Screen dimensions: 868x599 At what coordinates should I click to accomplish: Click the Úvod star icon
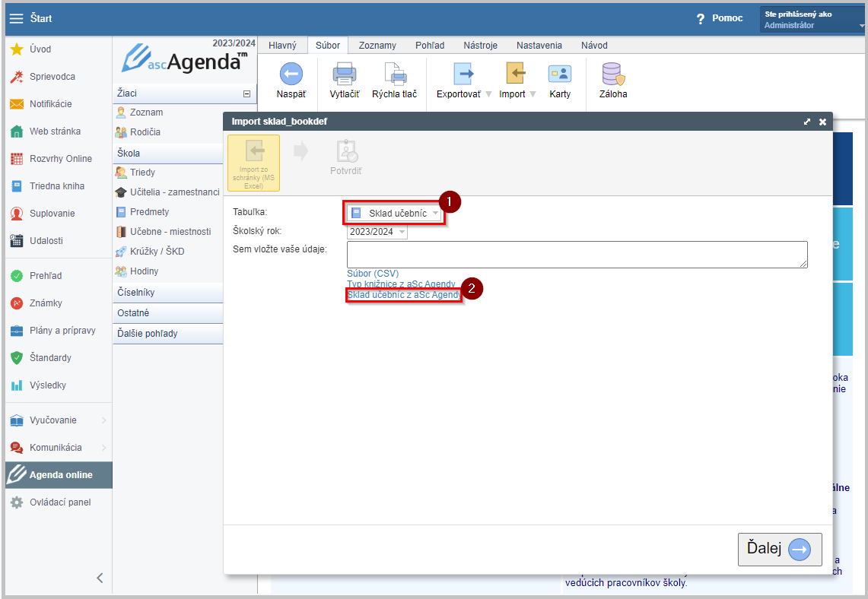(17, 49)
